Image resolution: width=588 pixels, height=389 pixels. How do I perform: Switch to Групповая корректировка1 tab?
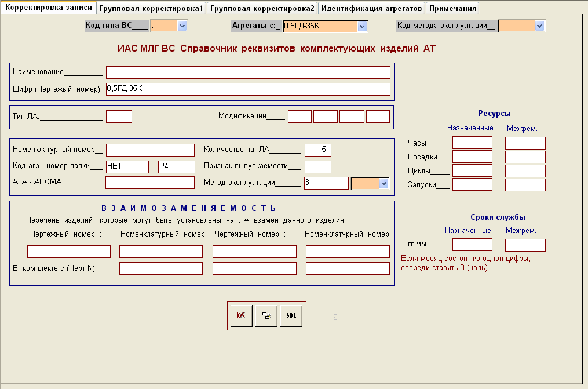(151, 8)
